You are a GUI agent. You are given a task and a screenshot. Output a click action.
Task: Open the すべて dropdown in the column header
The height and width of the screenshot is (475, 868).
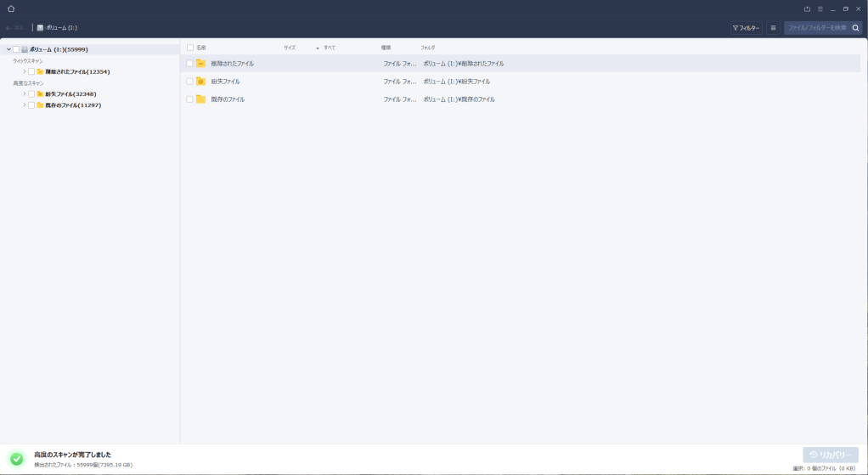(x=327, y=48)
